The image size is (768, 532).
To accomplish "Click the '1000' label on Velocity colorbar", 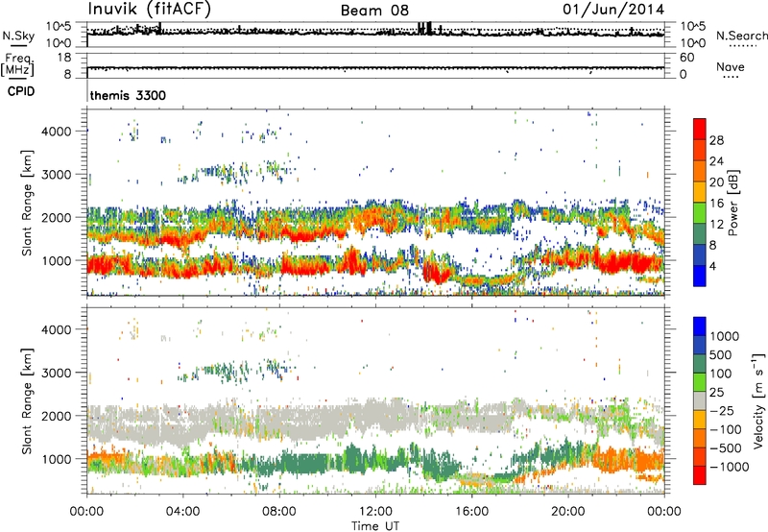I will pyautogui.click(x=725, y=336).
